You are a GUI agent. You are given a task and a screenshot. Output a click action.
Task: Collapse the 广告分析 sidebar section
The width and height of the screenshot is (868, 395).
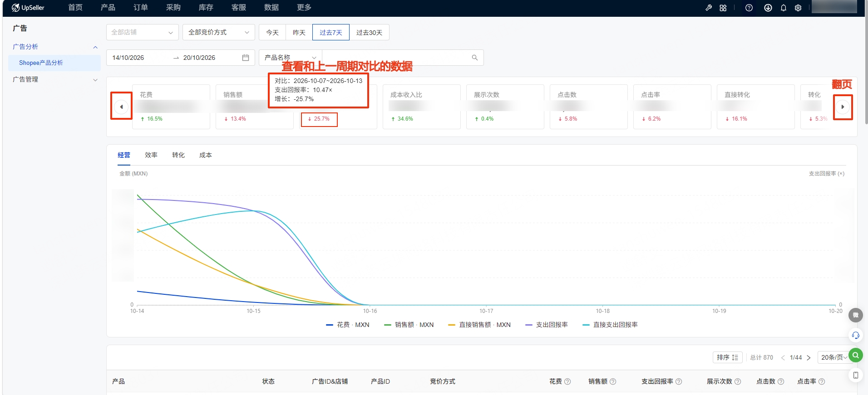click(54, 47)
